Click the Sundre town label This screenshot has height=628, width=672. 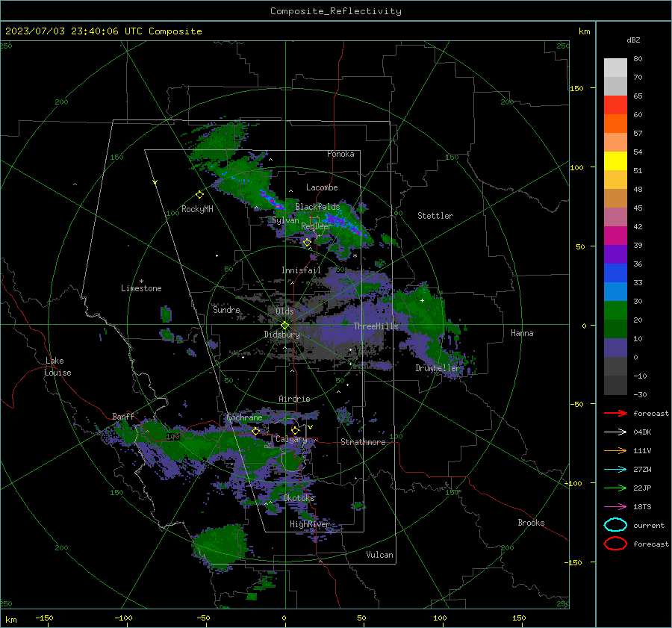[x=226, y=309]
